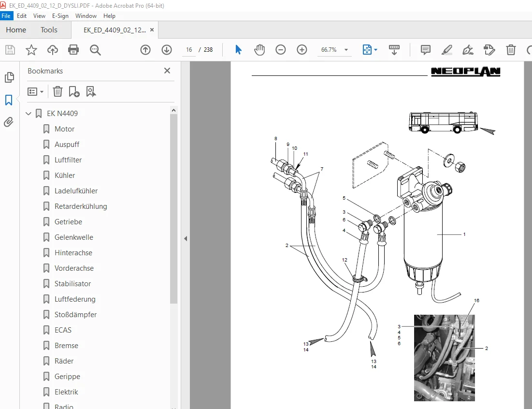Go to next page arrow
This screenshot has width=532, height=409.
coord(167,50)
